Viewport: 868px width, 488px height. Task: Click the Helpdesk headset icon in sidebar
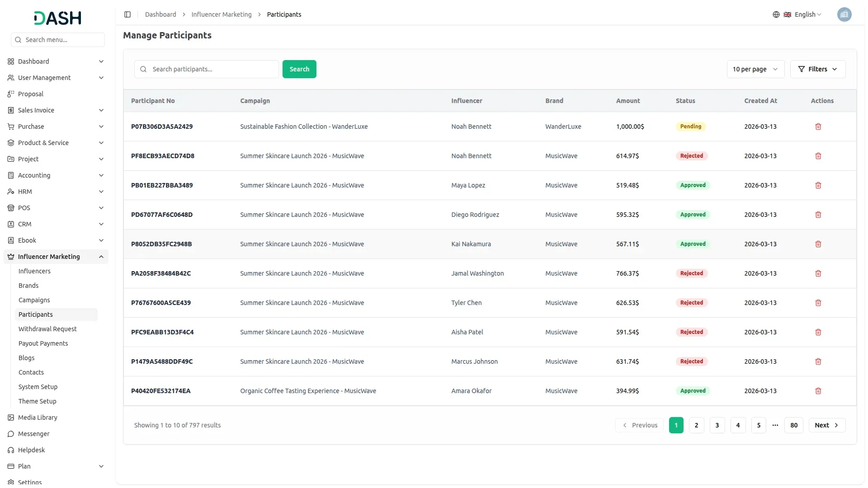11,450
